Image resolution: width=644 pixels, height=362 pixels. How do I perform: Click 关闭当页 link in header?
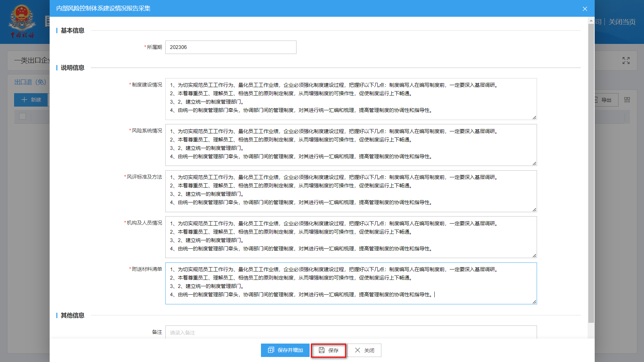[622, 22]
